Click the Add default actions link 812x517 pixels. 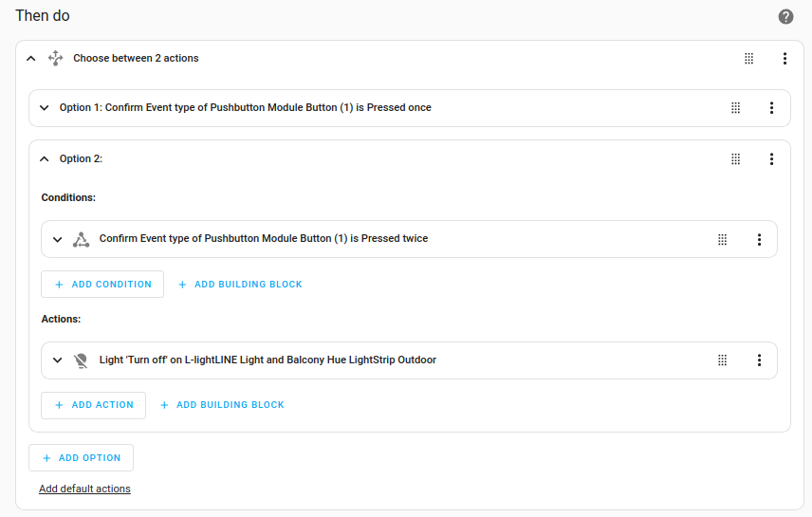coord(84,489)
